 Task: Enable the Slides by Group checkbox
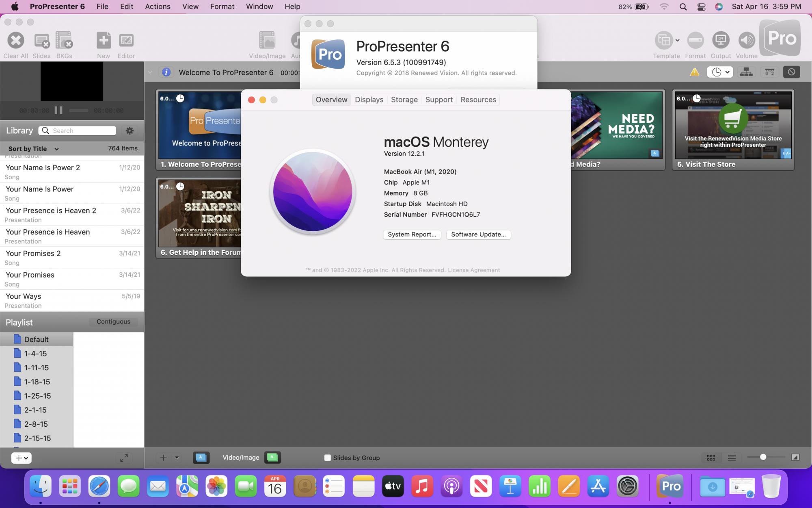[x=328, y=458]
